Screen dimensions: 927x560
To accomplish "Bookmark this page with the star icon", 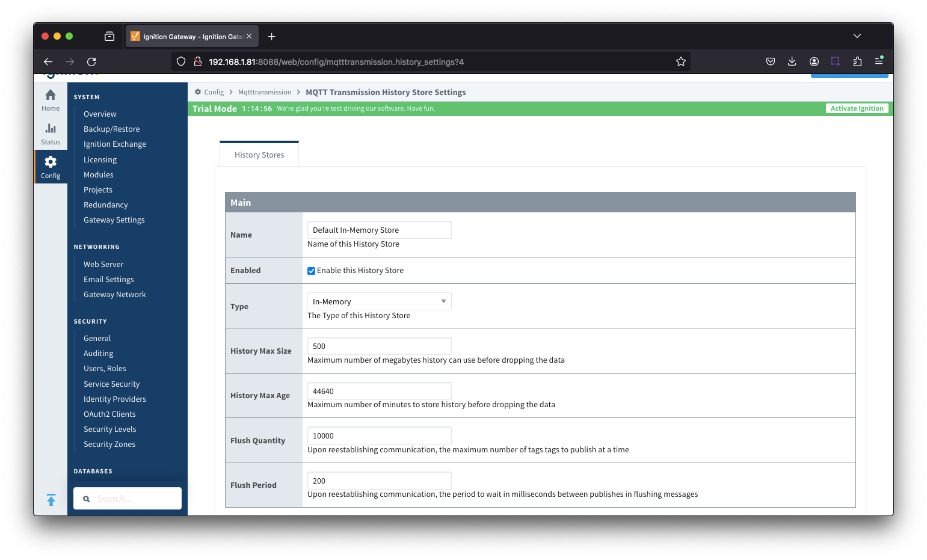I will click(680, 61).
